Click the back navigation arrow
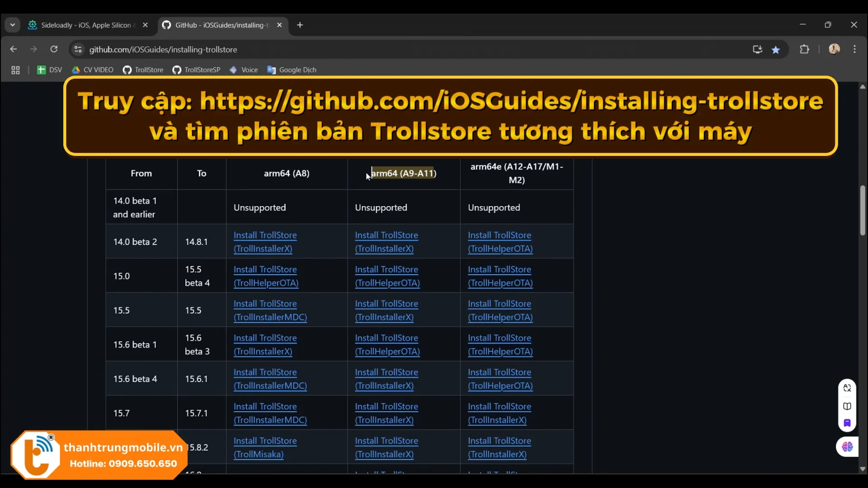868x488 pixels. point(13,49)
